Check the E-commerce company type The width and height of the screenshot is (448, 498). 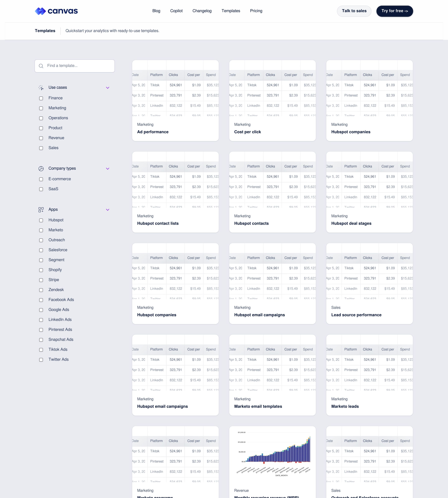pyautogui.click(x=41, y=179)
